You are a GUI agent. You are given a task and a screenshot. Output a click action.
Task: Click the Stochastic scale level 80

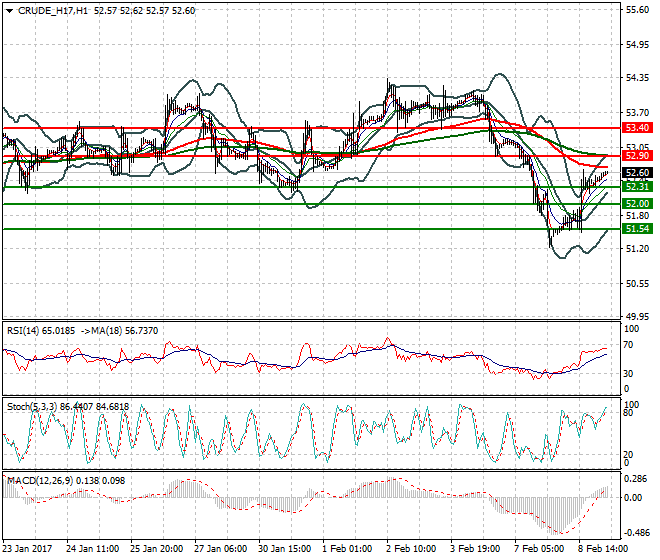click(x=628, y=413)
